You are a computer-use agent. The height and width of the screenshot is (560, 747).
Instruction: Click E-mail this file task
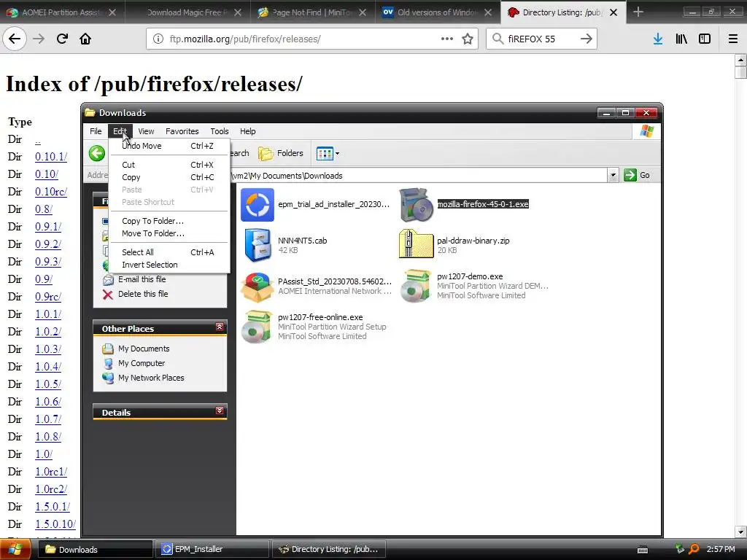pos(142,279)
